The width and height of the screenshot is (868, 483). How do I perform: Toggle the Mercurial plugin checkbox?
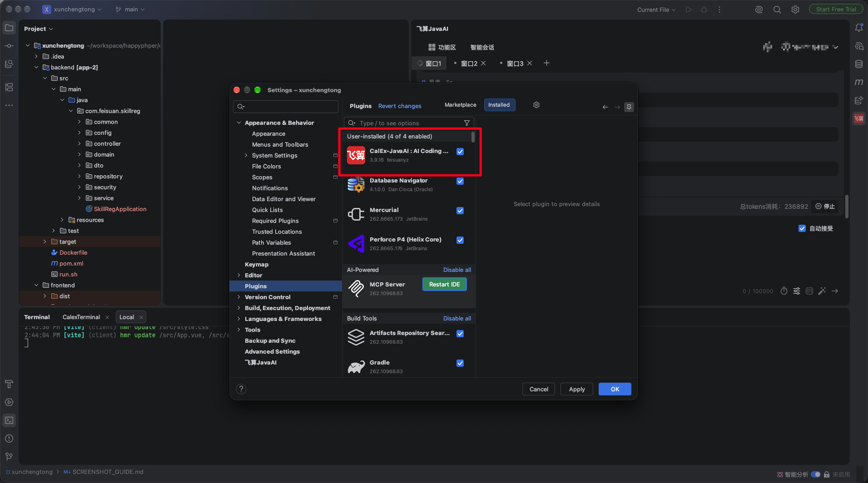[x=460, y=211]
